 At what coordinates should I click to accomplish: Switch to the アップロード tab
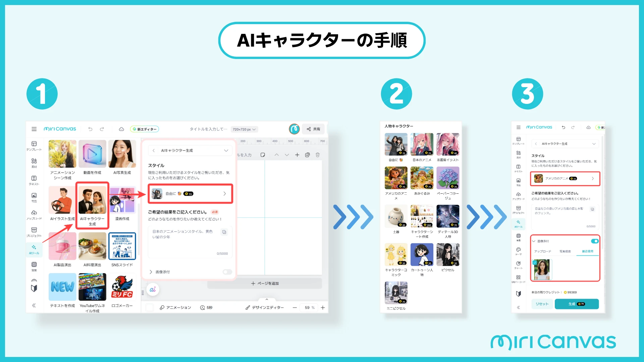[542, 251]
